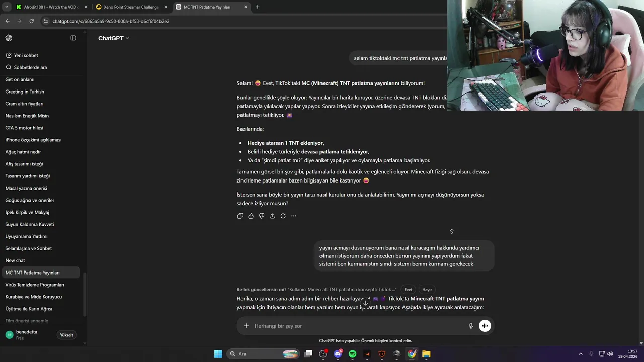Open 'New chat' conversation in sidebar
644x362 pixels.
pos(41,260)
